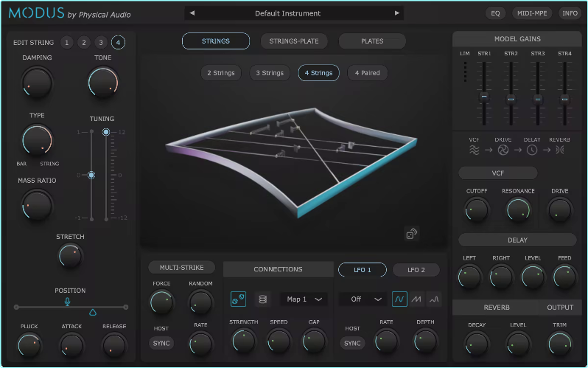
Task: Toggle the VCF section on or off
Action: coord(498,173)
